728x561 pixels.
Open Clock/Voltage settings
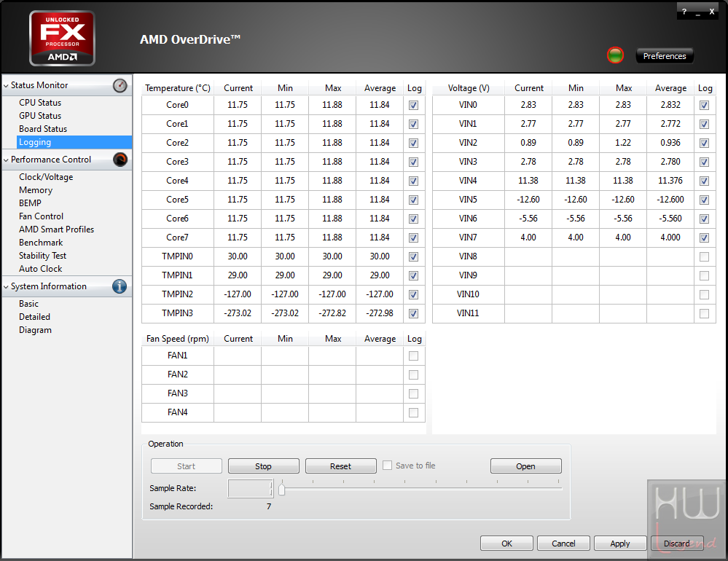[46, 177]
